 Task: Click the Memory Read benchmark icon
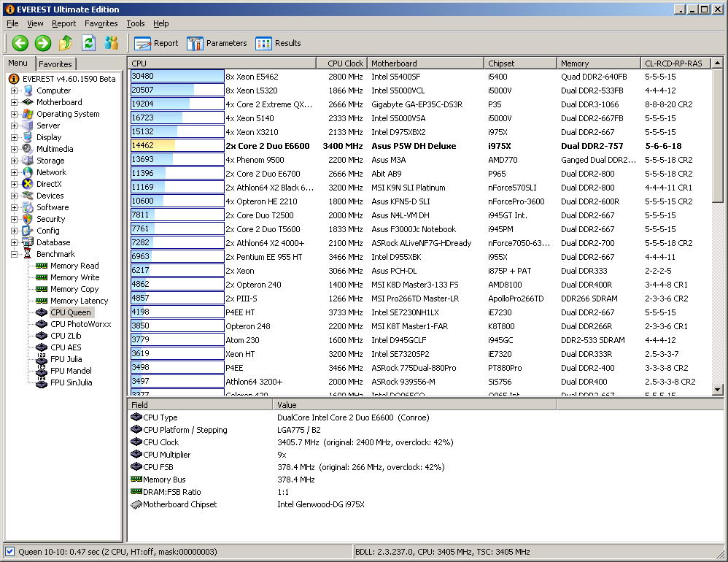pyautogui.click(x=42, y=266)
